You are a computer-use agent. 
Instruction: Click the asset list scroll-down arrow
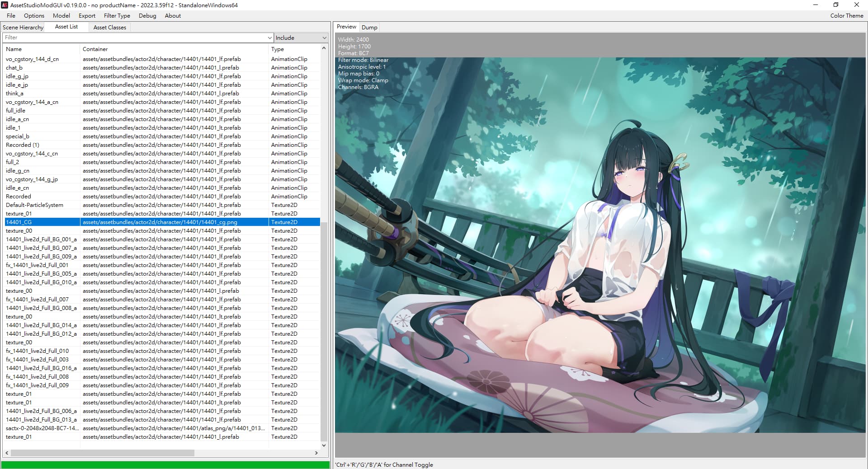coord(324,445)
